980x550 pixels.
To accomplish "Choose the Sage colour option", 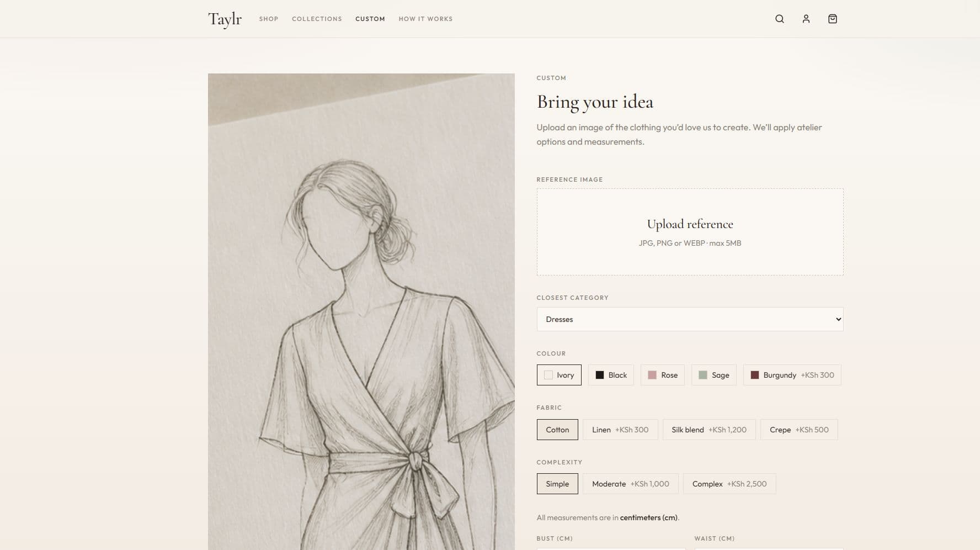I will pos(714,375).
